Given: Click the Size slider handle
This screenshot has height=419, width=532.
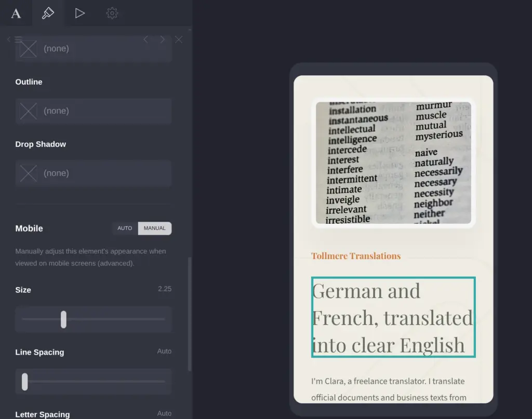Looking at the screenshot, I should (x=63, y=319).
